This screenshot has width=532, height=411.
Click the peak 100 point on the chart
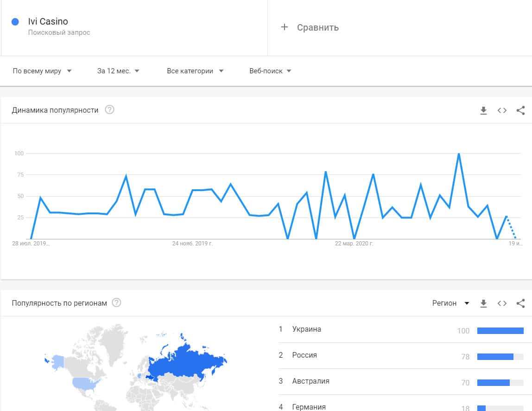459,154
